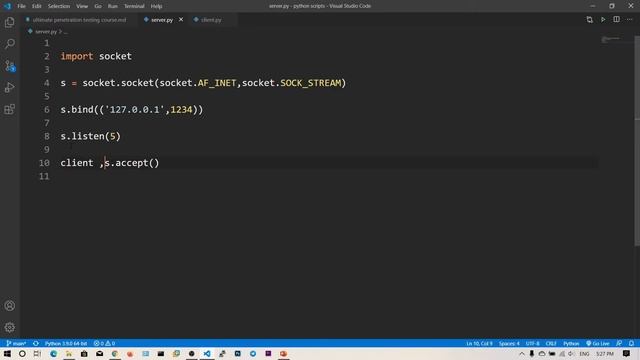Viewport: 640px width, 360px height.
Task: Click s.accept() on line 10
Action: coord(132,163)
